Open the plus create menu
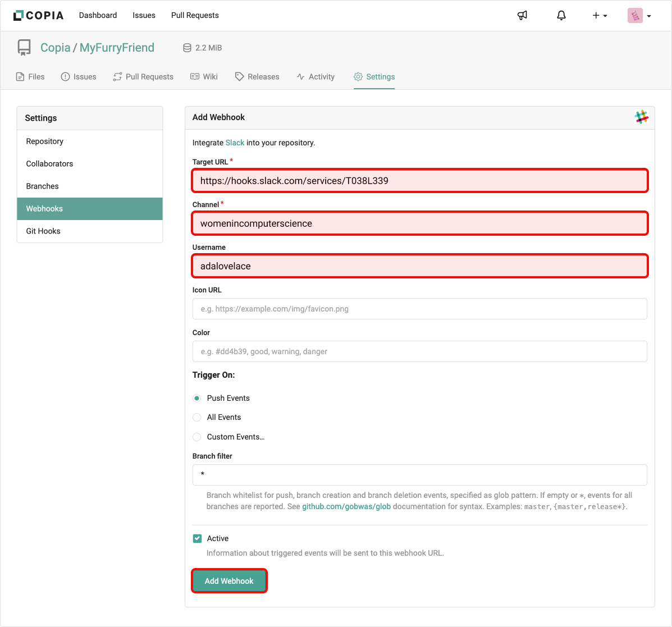The height and width of the screenshot is (627, 672). [x=600, y=15]
